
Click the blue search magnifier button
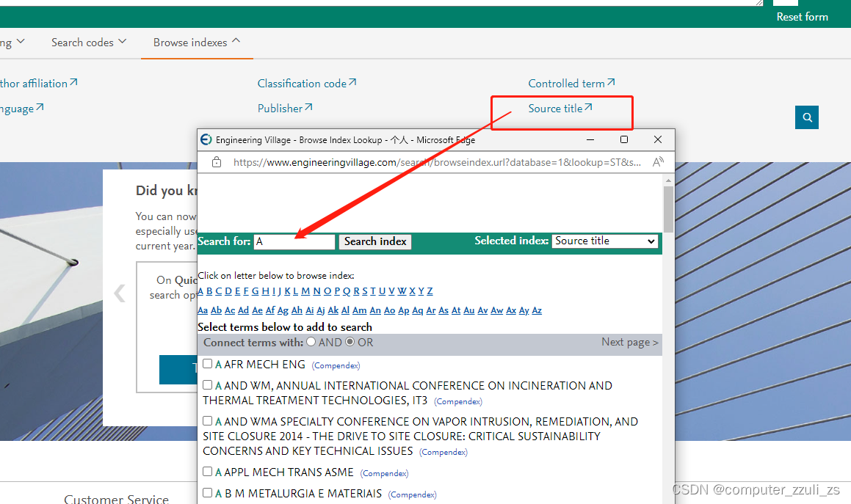coord(806,117)
